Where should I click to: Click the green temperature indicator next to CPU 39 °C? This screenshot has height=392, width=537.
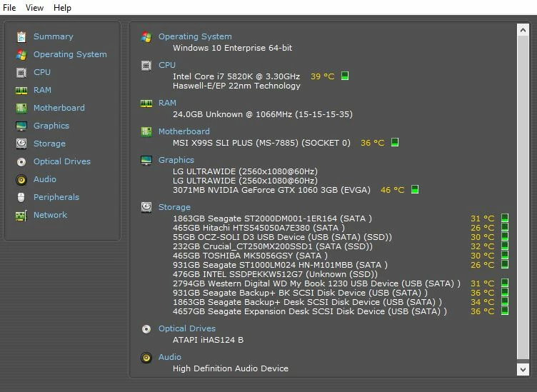point(345,76)
